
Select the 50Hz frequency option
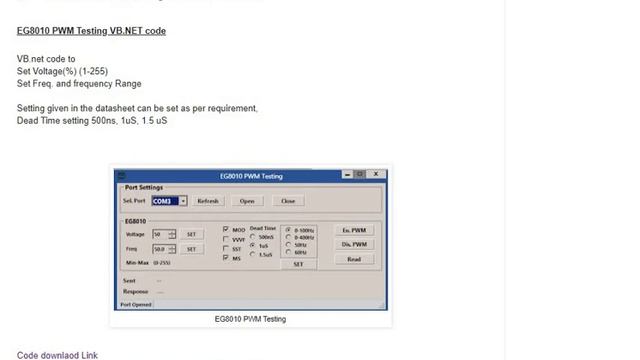tap(289, 245)
